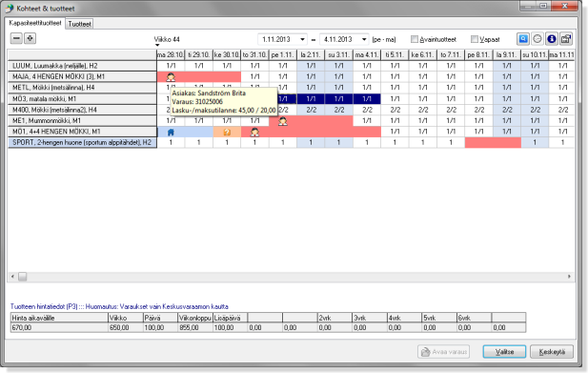Click the red booked cell in SPORT row

click(x=493, y=142)
